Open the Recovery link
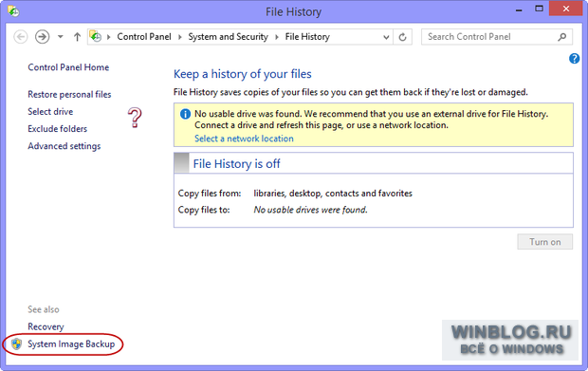Viewport: 588px width, 371px height. 46,326
